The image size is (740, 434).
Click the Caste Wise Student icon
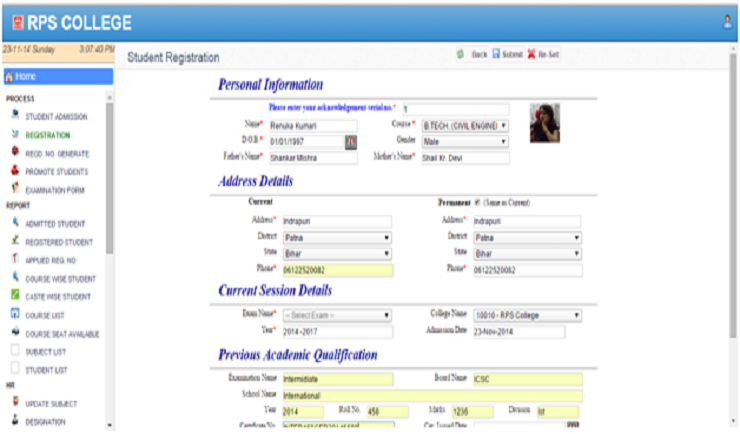click(15, 296)
